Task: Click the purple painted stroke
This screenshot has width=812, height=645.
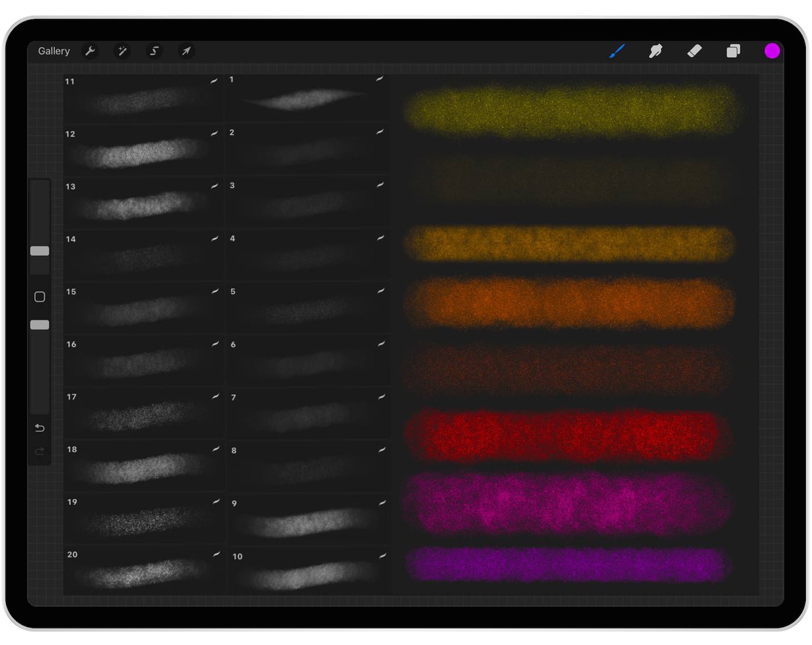Action: pos(568,565)
